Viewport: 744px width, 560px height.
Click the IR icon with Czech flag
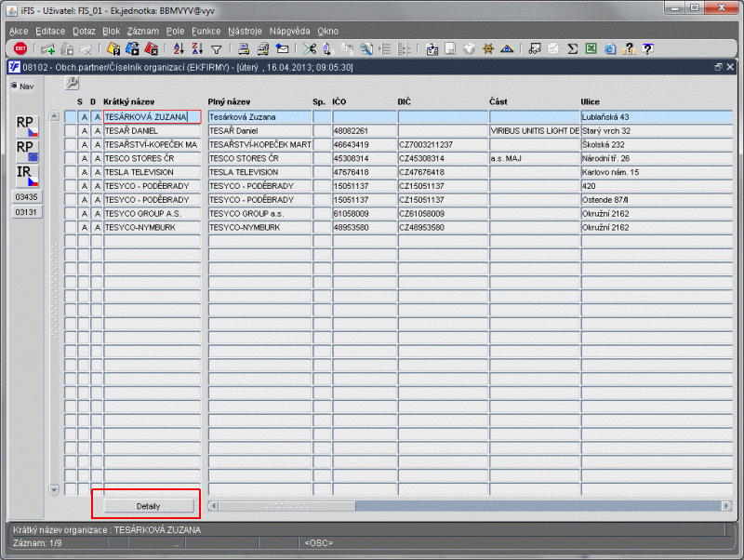coord(27,176)
